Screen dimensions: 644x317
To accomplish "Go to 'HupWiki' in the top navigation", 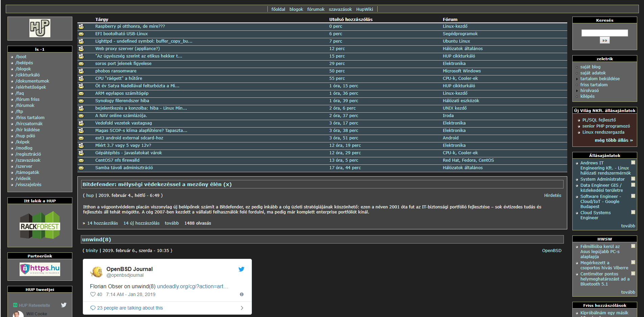I will point(364,9).
